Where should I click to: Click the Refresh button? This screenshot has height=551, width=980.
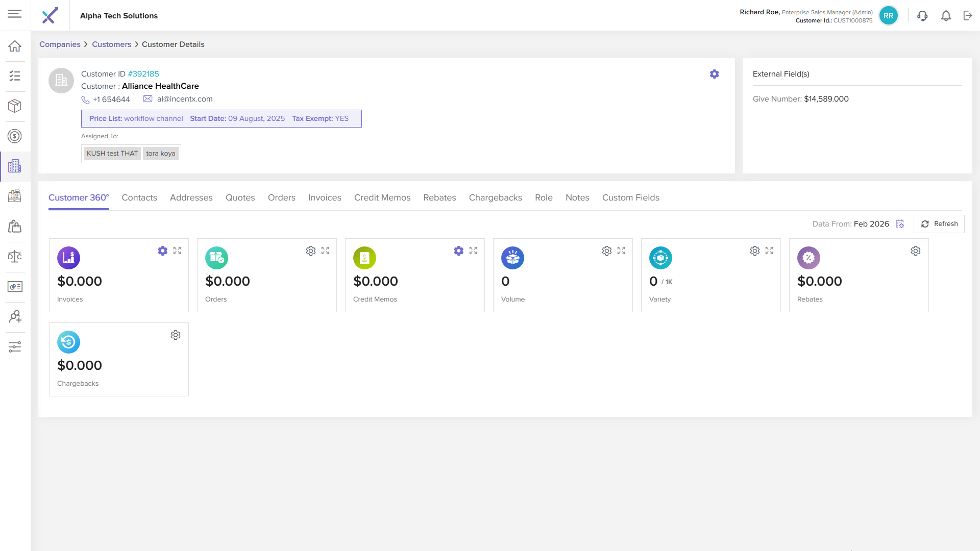pyautogui.click(x=939, y=224)
